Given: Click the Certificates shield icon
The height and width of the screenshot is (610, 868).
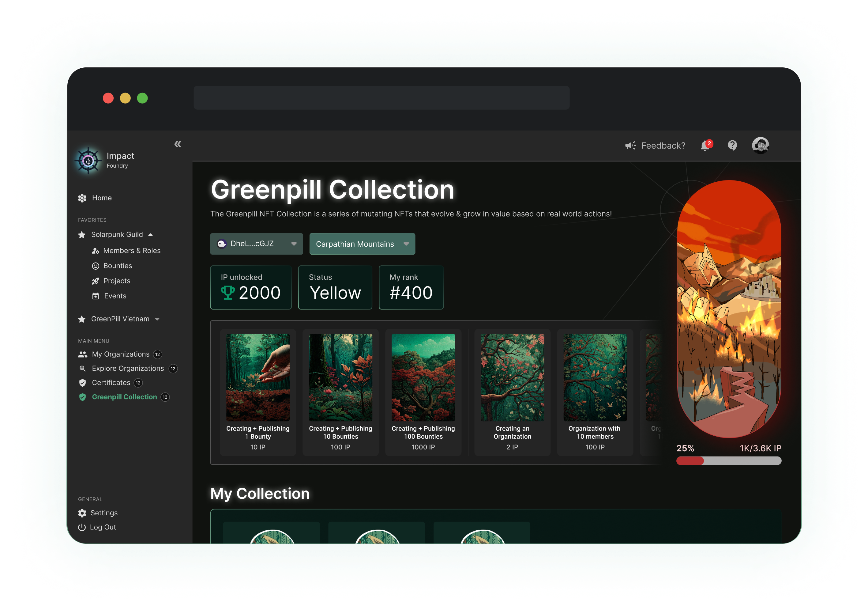Looking at the screenshot, I should pos(82,383).
